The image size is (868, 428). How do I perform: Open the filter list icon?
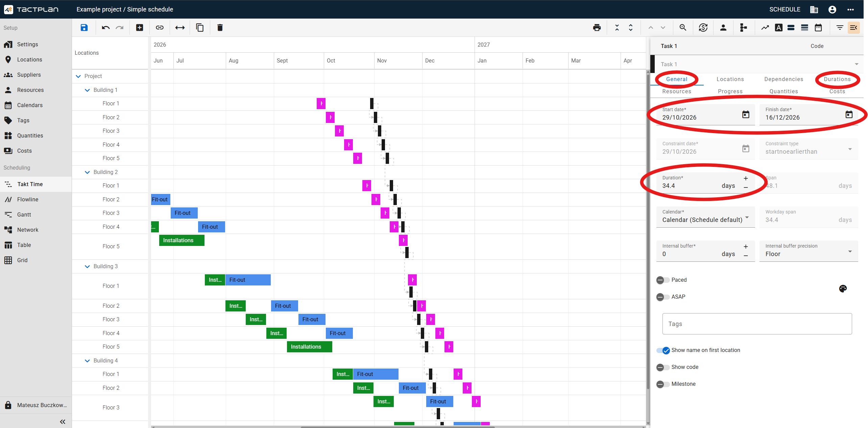point(840,28)
